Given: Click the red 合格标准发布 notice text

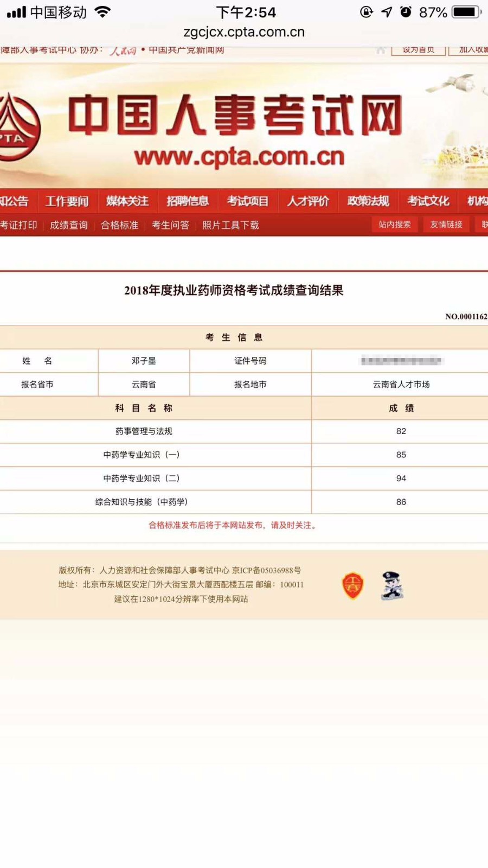Looking at the screenshot, I should 233,525.
